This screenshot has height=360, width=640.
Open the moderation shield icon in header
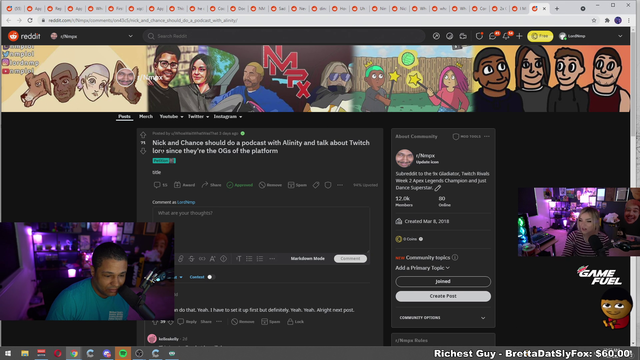click(x=479, y=36)
